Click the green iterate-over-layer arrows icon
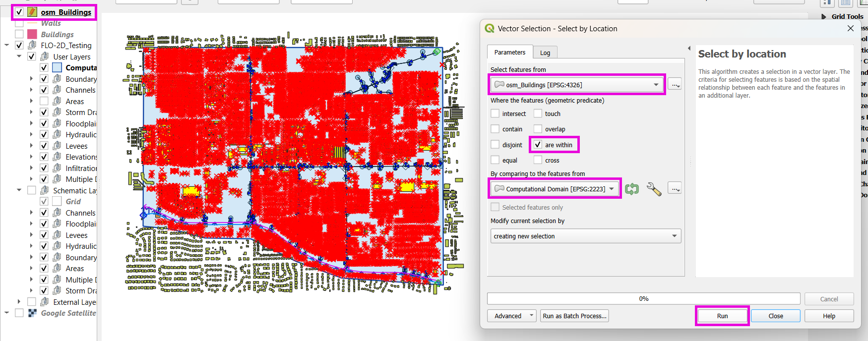 [x=631, y=189]
